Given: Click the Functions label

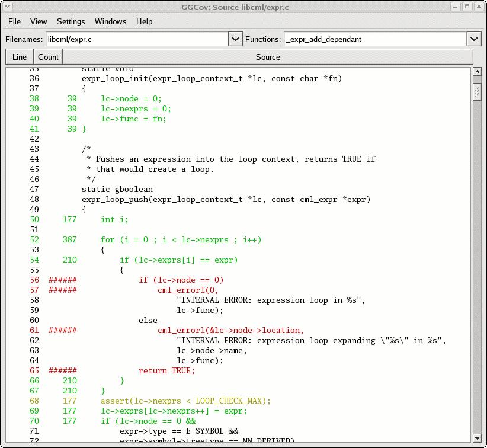Looking at the screenshot, I should [263, 39].
